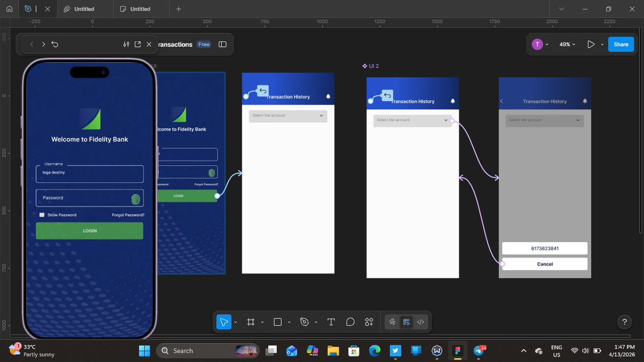The image size is (644, 362).
Task: Open File Explorer from the taskbar
Action: (333, 351)
